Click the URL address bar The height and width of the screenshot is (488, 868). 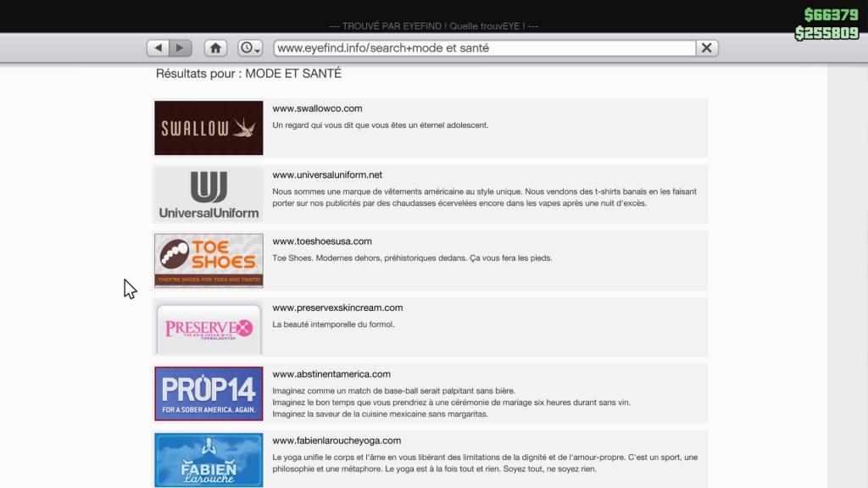pyautogui.click(x=483, y=48)
